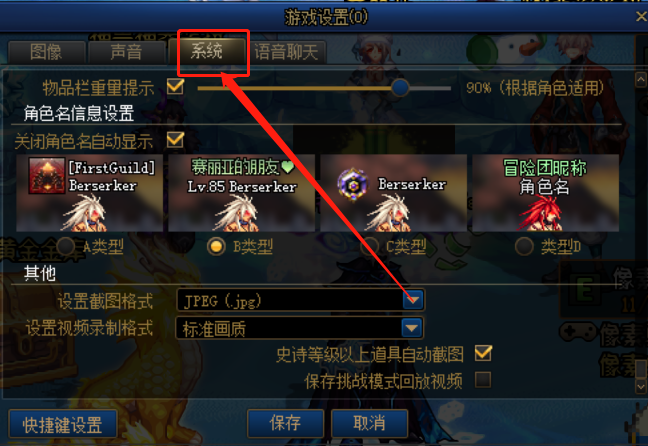Toggle the 物品栏重量提示 checkbox
The width and height of the screenshot is (648, 446).
[175, 86]
